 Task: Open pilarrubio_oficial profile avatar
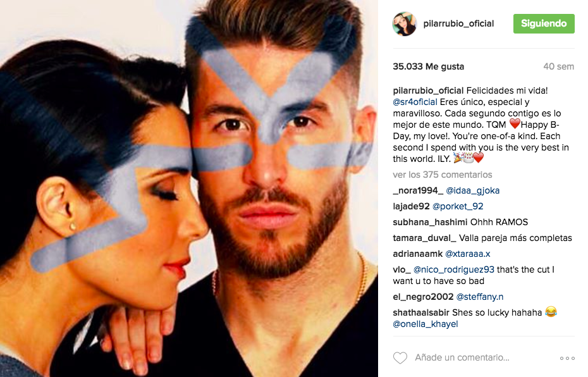pos(404,23)
